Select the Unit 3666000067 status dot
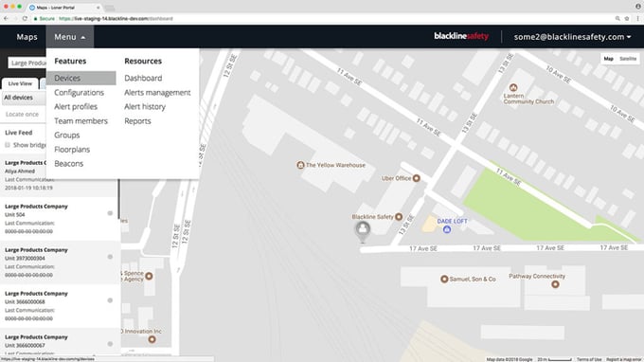 (x=110, y=344)
